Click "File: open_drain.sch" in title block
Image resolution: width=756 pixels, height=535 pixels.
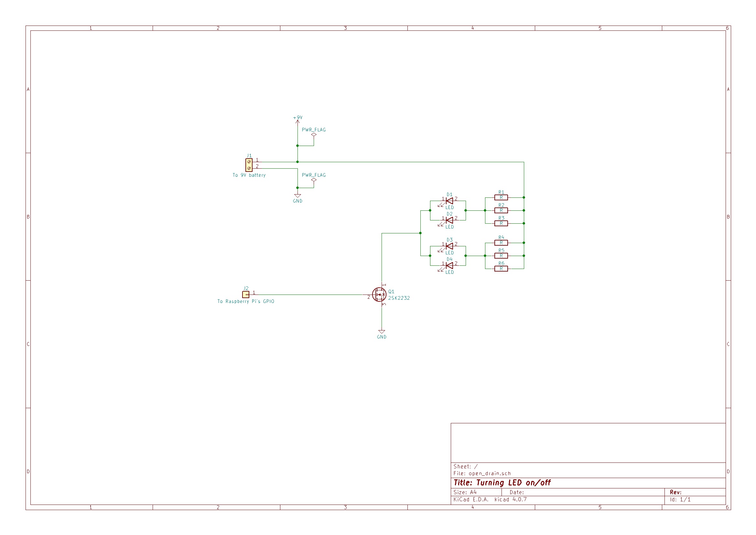[482, 474]
